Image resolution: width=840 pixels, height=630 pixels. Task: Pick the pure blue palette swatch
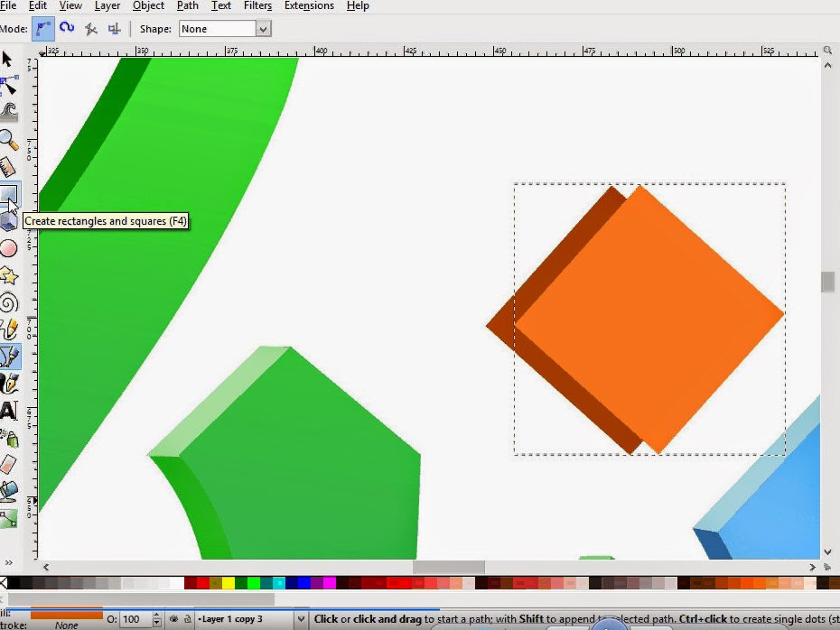coord(304,583)
